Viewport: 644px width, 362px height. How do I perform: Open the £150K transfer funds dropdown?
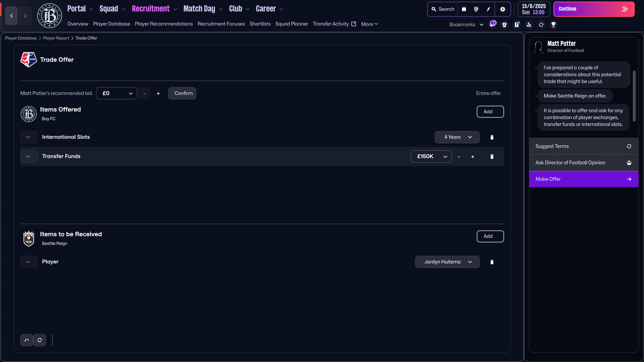[431, 156]
